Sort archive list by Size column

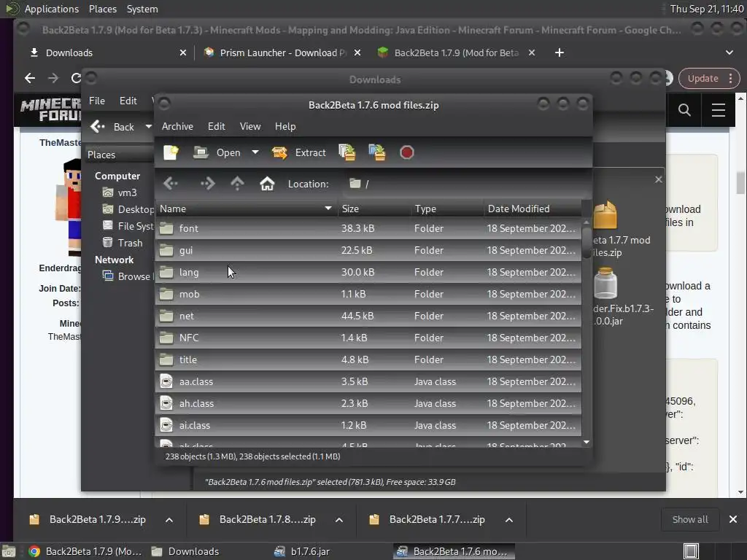pos(374,209)
